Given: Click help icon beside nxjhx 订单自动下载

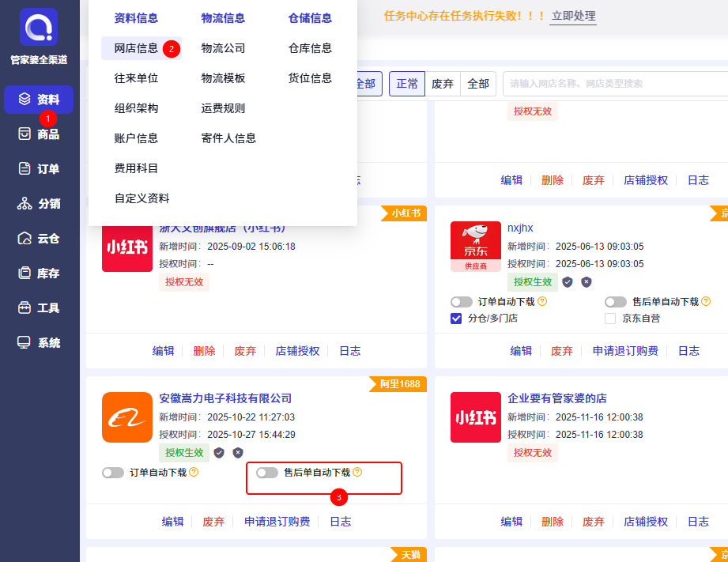Looking at the screenshot, I should [542, 301].
